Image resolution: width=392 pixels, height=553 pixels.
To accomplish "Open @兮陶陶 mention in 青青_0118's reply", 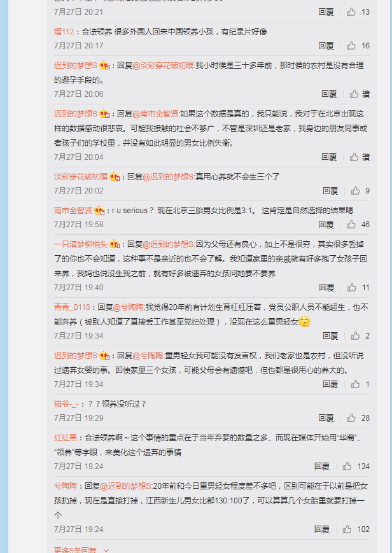I will pos(129,307).
